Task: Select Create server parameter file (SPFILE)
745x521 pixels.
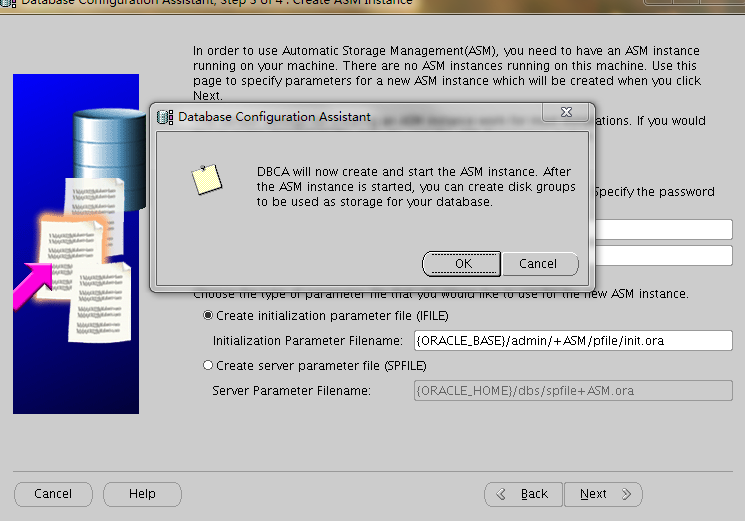Action: coord(208,365)
